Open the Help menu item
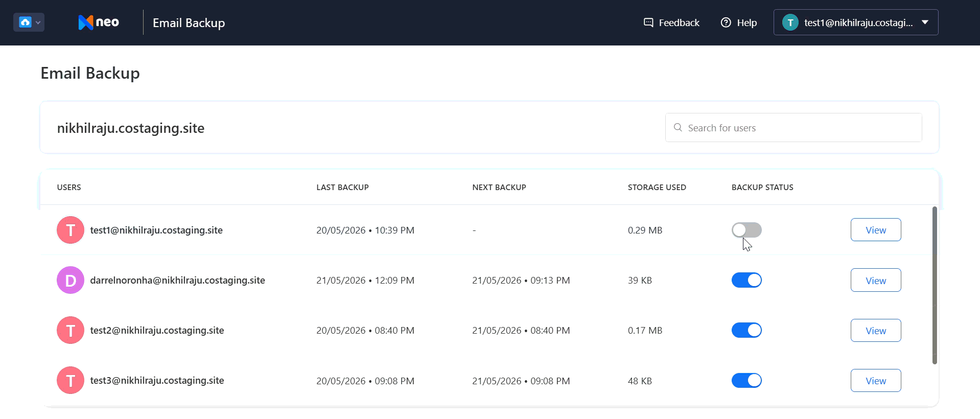 739,22
